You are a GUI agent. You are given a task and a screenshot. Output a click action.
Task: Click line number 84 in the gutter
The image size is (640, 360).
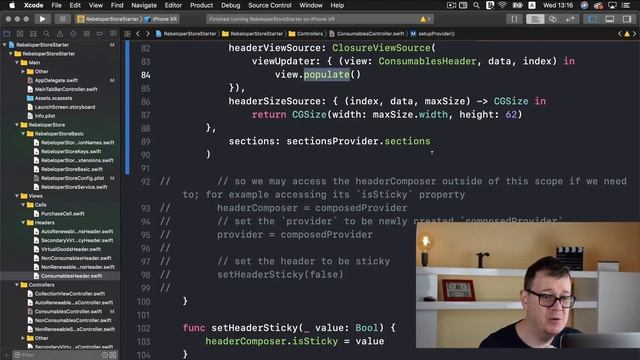click(145, 75)
